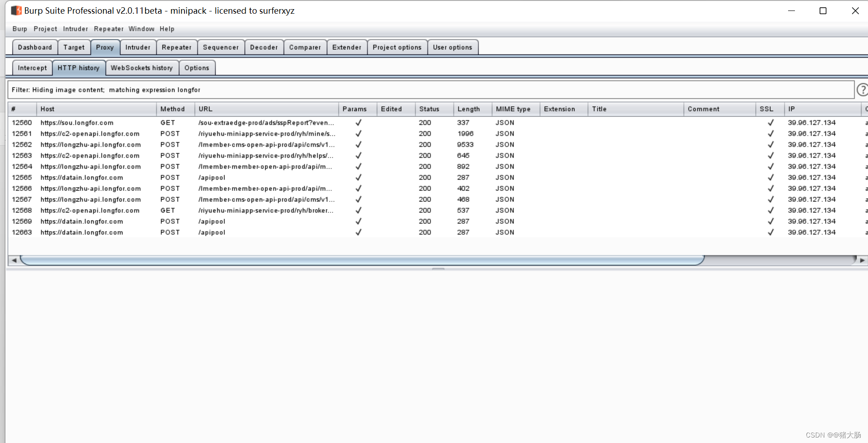This screenshot has height=443, width=868.
Task: Select request row number 12561
Action: pos(437,133)
